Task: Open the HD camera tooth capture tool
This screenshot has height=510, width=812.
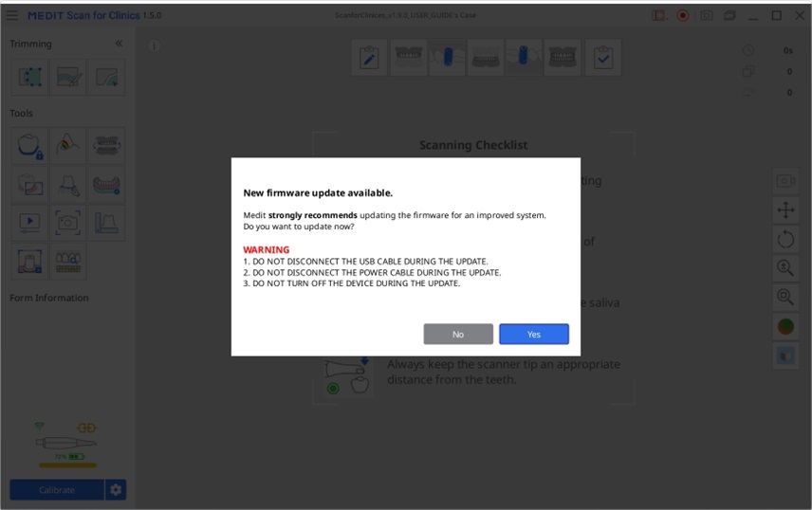Action: click(30, 184)
